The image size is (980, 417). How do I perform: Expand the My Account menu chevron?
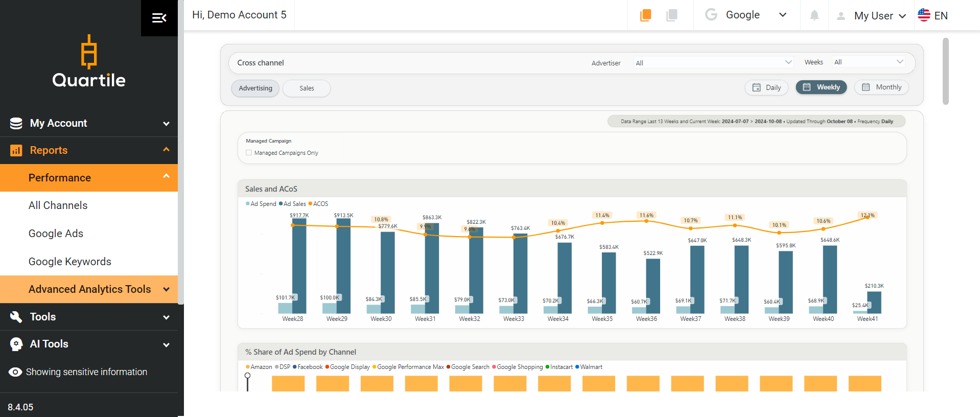(166, 124)
